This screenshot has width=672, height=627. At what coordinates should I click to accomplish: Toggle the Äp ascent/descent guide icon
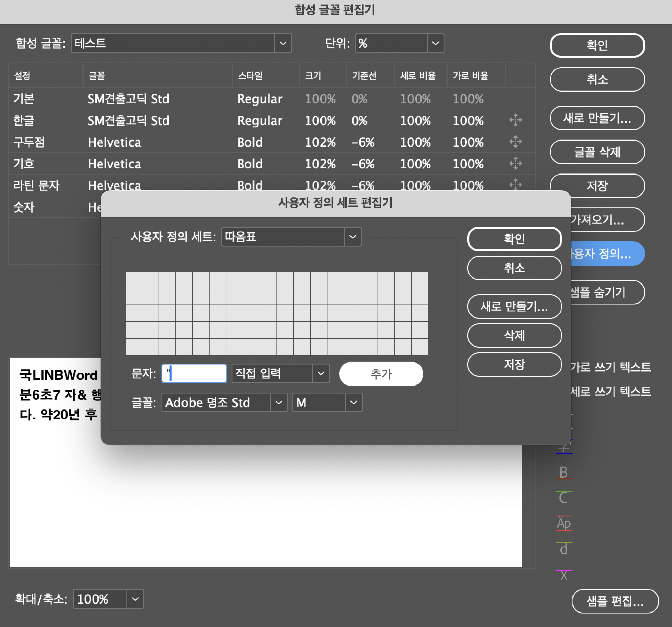564,523
